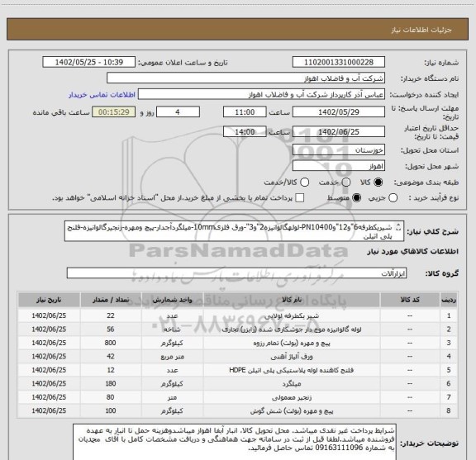Click the remaining days field showing 4

(x=178, y=112)
